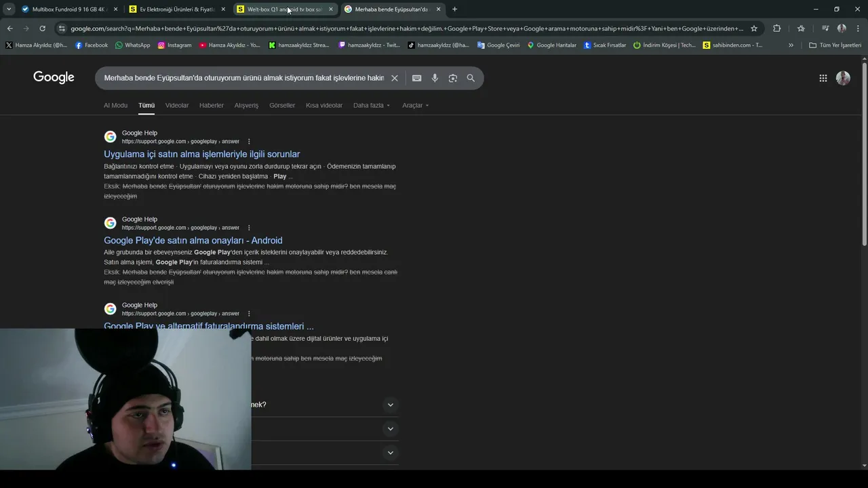The width and height of the screenshot is (868, 488).
Task: Select the Alışveriş search tab
Action: (x=246, y=105)
